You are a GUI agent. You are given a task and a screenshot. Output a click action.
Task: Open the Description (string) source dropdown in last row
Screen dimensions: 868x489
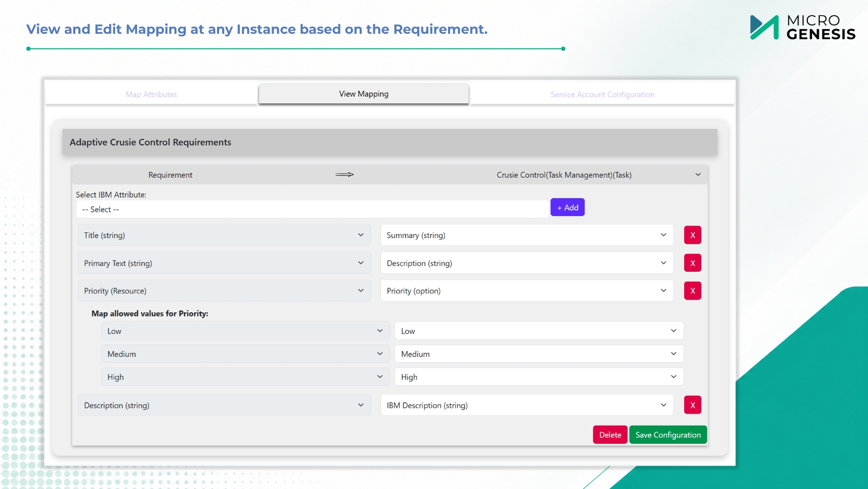(224, 405)
